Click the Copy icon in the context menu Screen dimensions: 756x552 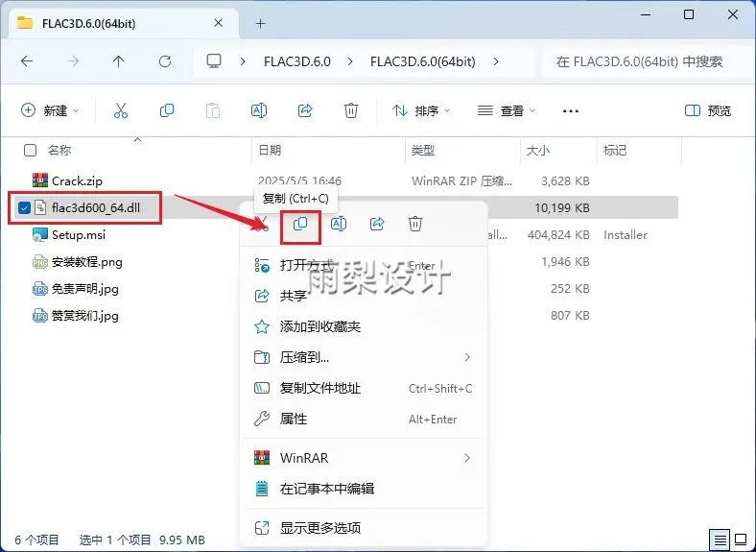[x=300, y=224]
